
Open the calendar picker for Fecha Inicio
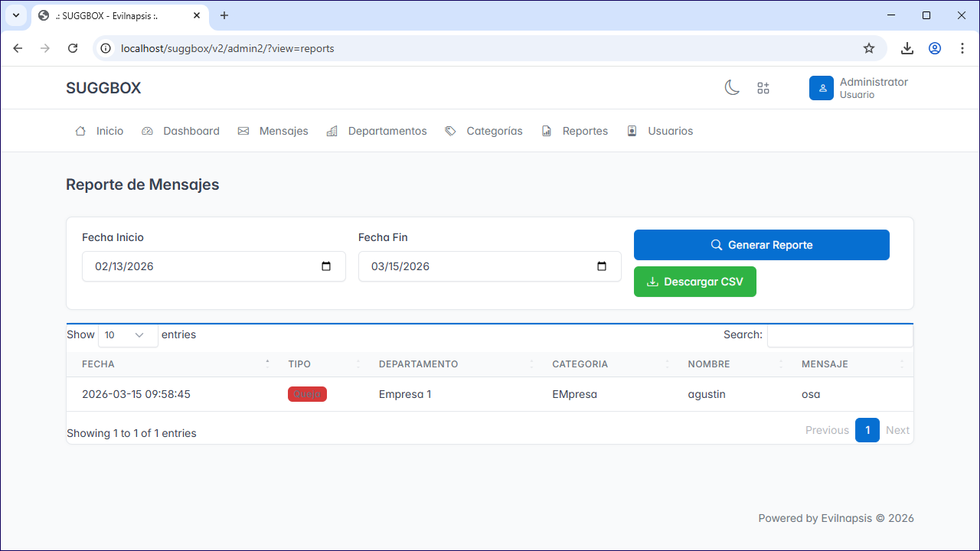point(326,266)
